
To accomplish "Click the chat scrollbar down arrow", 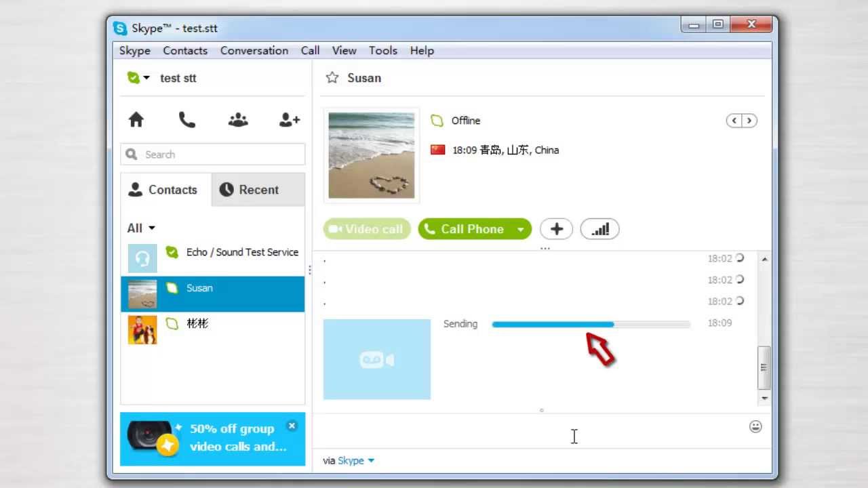I will click(765, 399).
